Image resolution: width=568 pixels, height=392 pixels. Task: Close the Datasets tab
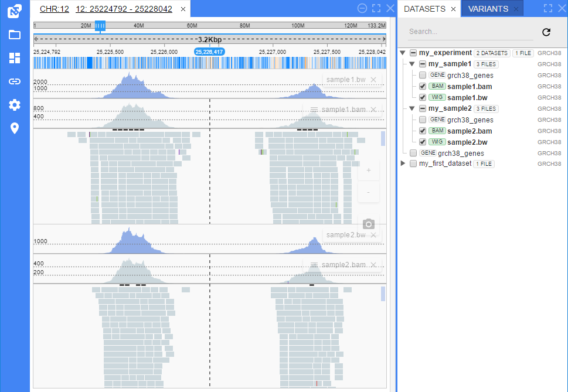click(x=453, y=9)
